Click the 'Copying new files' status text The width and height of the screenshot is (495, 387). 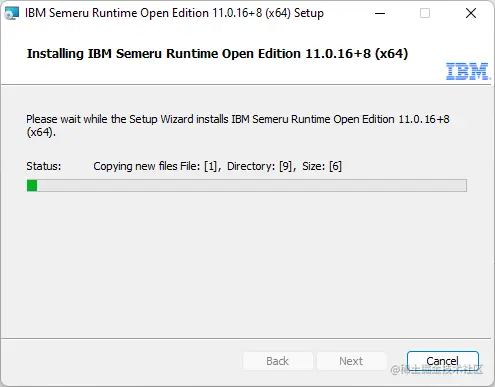[x=217, y=166]
